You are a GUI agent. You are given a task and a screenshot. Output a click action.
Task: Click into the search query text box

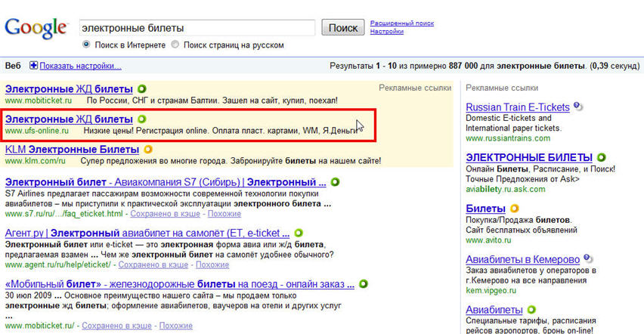(197, 28)
